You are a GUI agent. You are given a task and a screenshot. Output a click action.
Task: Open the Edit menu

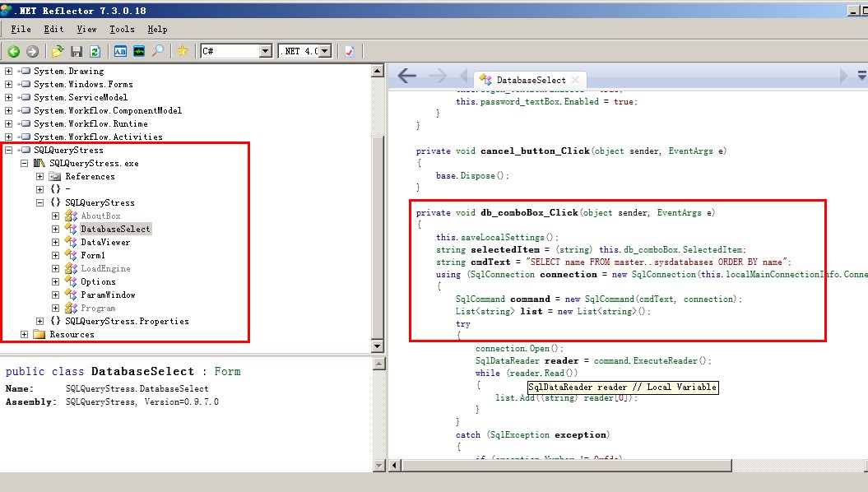pos(53,30)
